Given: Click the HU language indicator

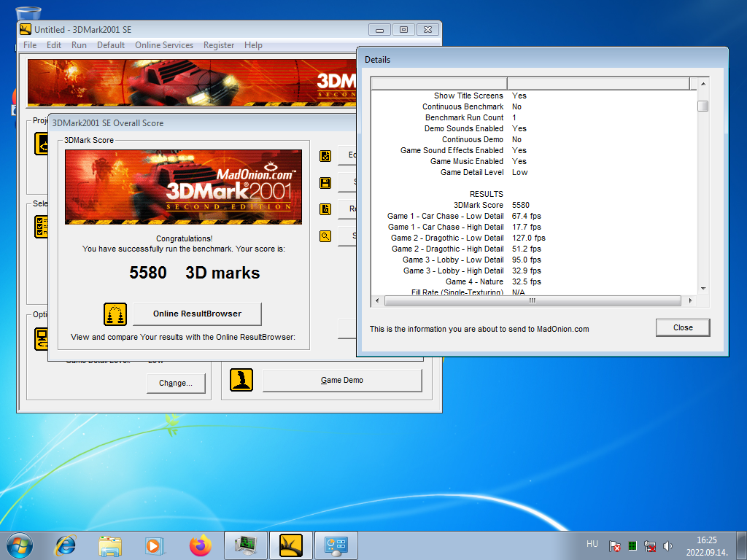Looking at the screenshot, I should coord(592,544).
